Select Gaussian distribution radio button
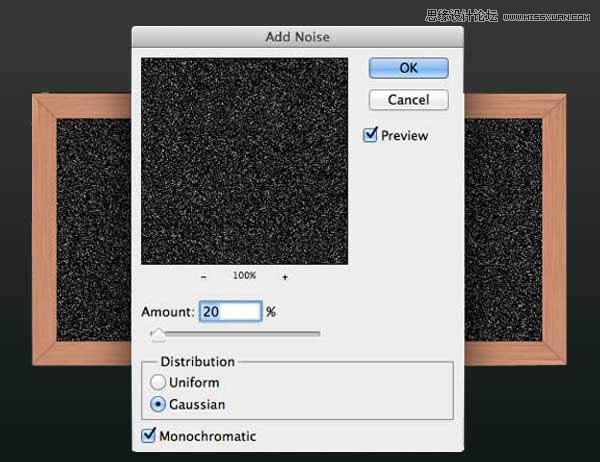 click(158, 404)
